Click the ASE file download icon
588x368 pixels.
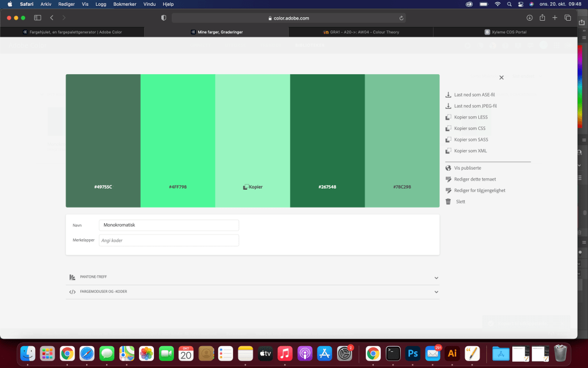coord(448,95)
